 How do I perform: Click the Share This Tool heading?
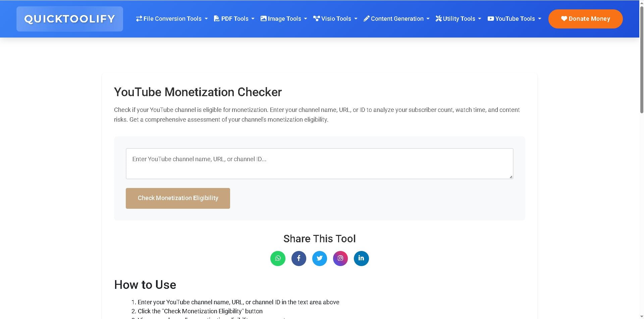tap(319, 239)
